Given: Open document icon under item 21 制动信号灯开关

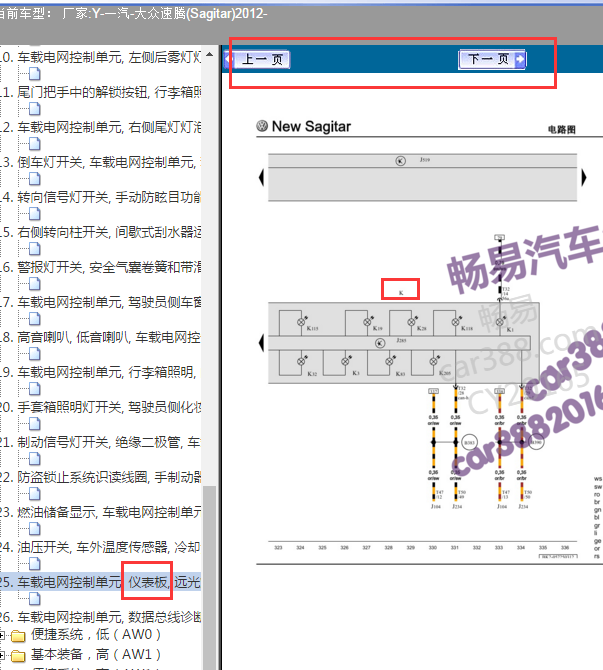Looking at the screenshot, I should (35, 459).
